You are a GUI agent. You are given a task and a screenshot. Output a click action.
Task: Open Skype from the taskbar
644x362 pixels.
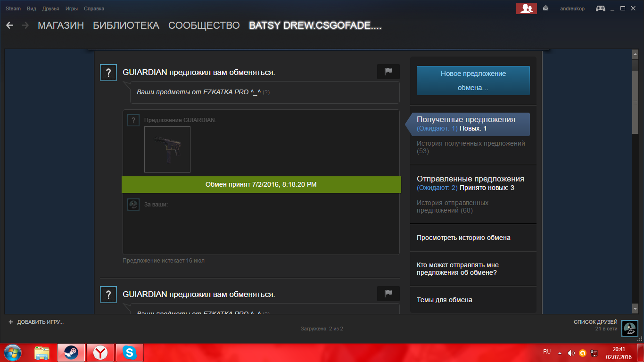pyautogui.click(x=129, y=353)
